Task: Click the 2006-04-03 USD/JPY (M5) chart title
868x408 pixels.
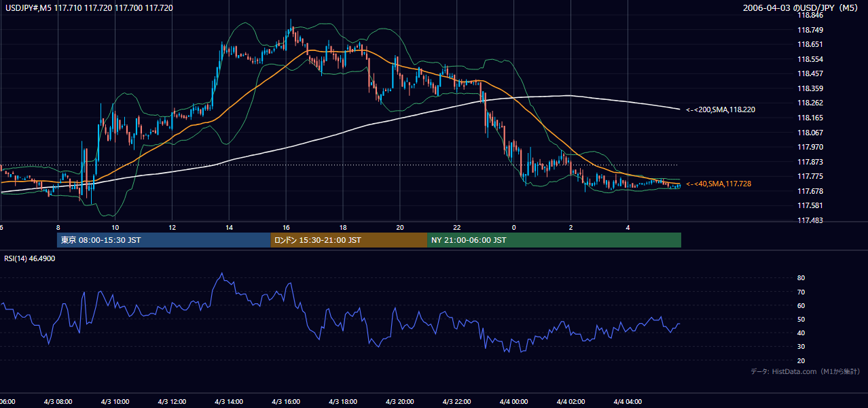Action: click(x=801, y=7)
